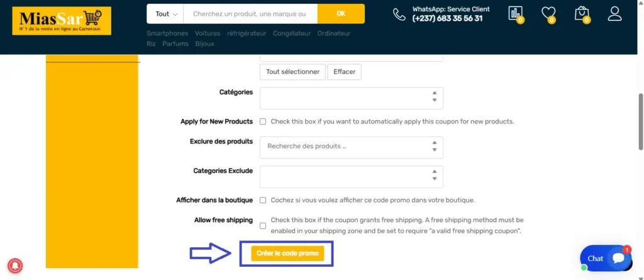Click the WhatsApp phone icon

[x=399, y=14]
